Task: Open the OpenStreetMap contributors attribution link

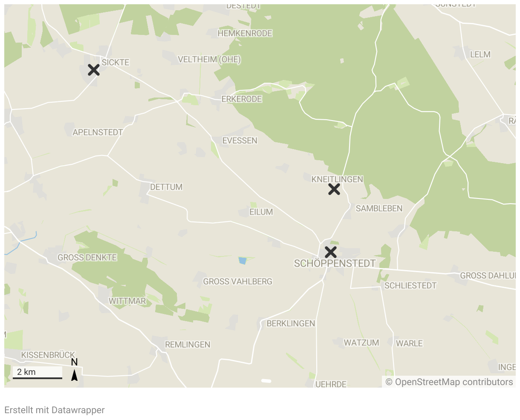Action: 449,382
